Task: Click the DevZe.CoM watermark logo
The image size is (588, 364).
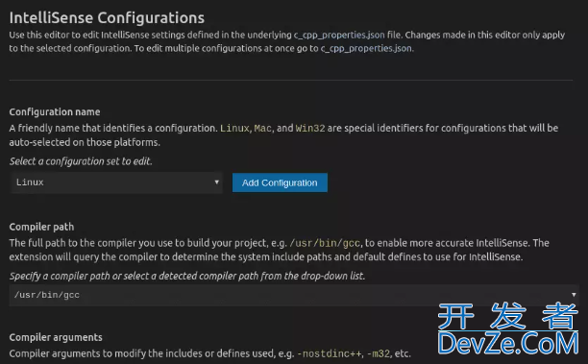Action: pyautogui.click(x=508, y=344)
